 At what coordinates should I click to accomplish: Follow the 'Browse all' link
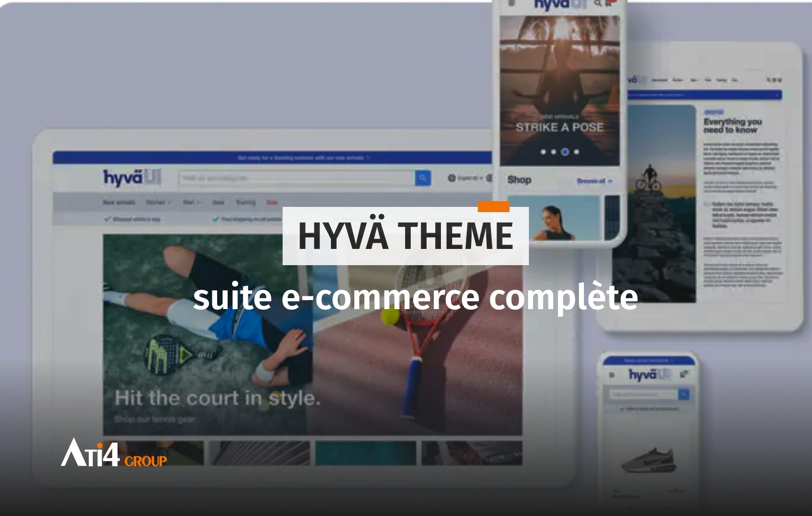(594, 181)
